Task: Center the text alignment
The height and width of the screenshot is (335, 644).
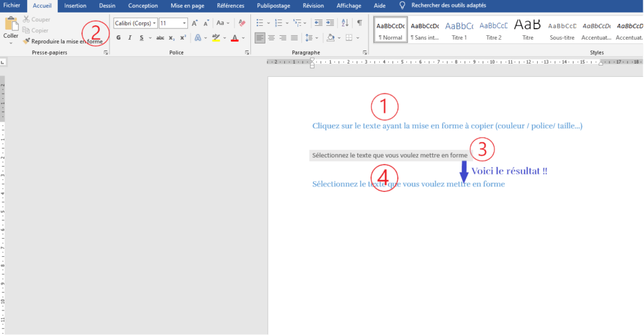Action: [x=272, y=38]
